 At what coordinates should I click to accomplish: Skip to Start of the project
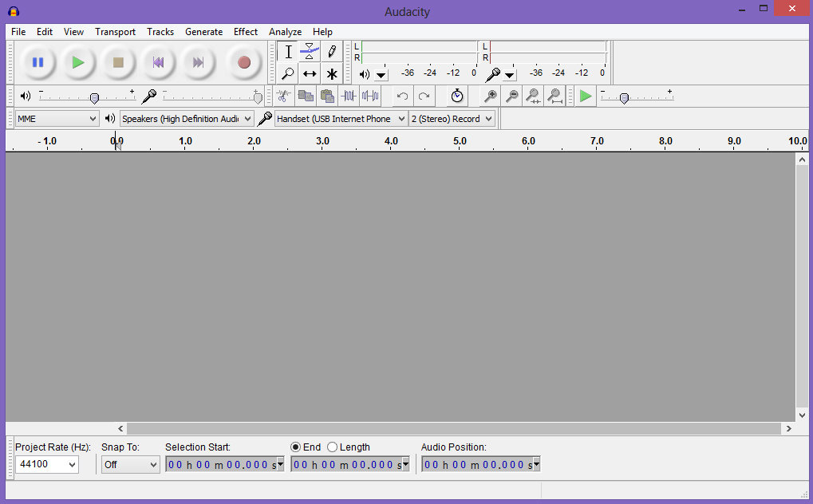coord(158,63)
